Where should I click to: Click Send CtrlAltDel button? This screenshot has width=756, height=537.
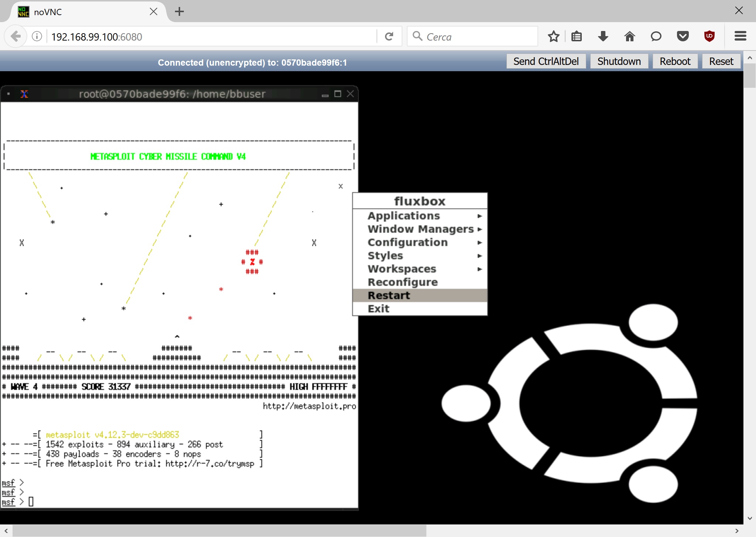[546, 61]
